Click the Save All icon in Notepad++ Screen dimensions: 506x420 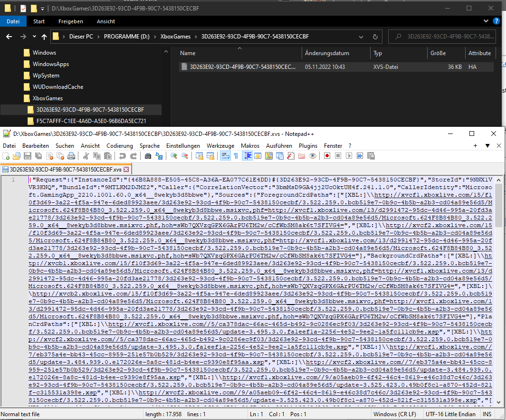(x=38, y=156)
